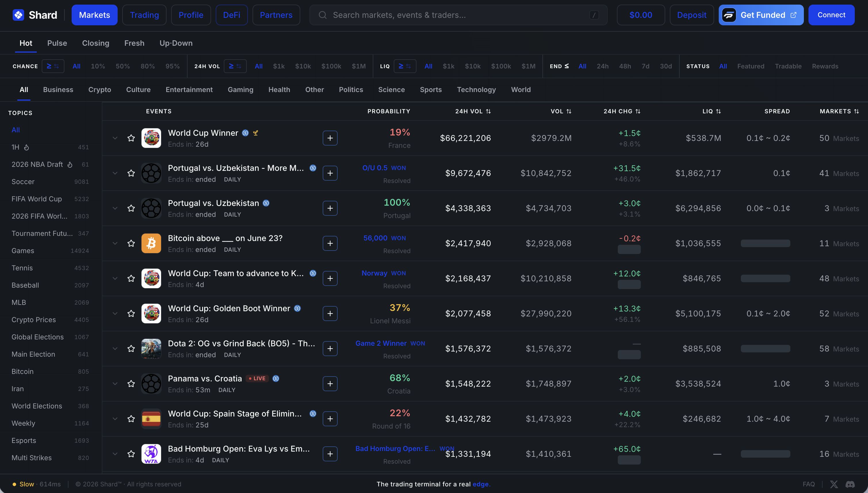Expand the Bitcoin above on June 23 row

tap(115, 243)
